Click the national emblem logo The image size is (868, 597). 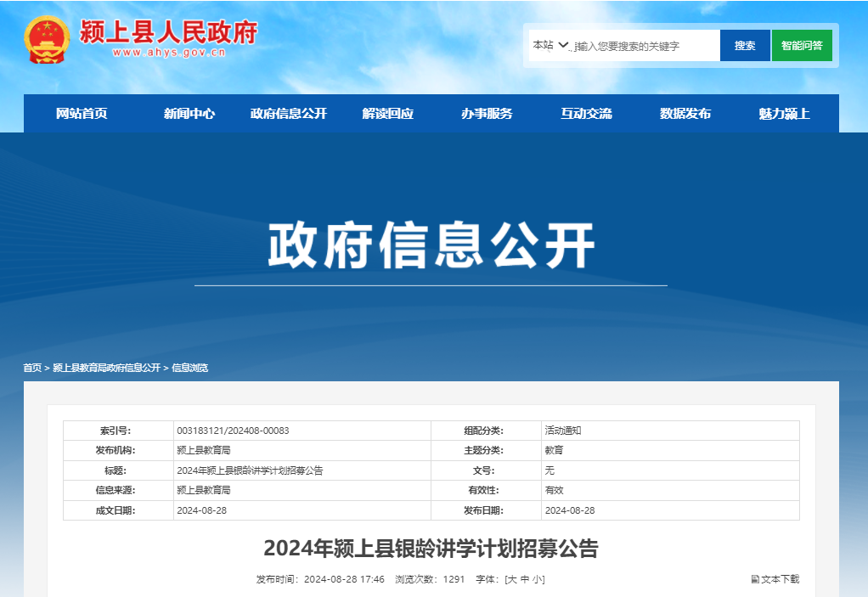(47, 40)
